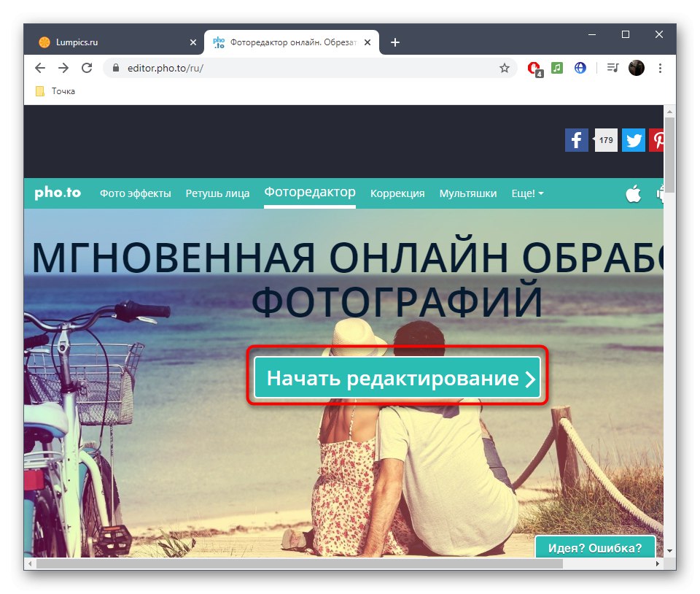Click the Facebook share icon
The height and width of the screenshot is (594, 700).
[575, 139]
